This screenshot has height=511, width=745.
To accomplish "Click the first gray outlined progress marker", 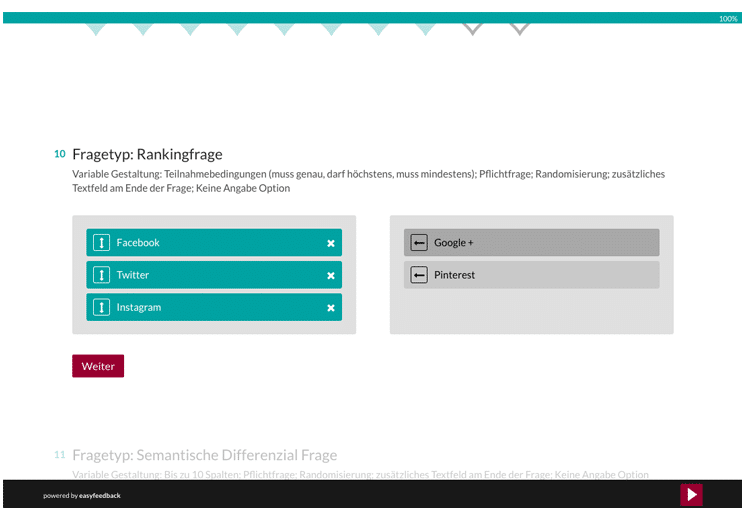I will 472,28.
